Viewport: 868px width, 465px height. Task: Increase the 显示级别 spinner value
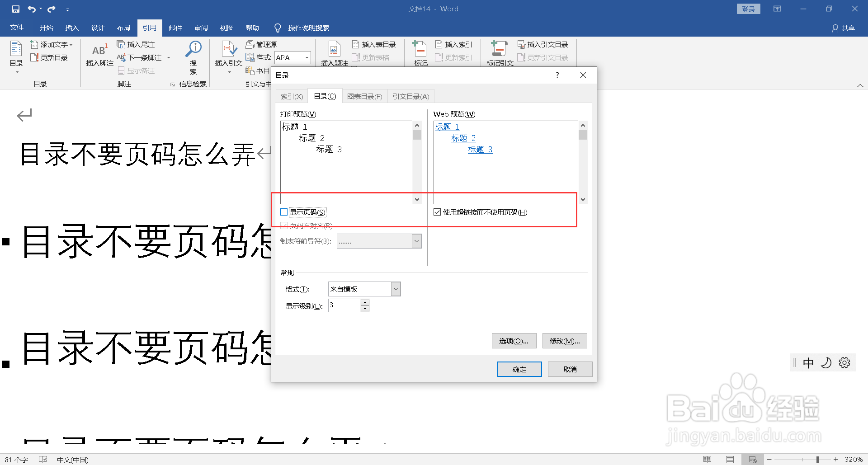(x=365, y=302)
